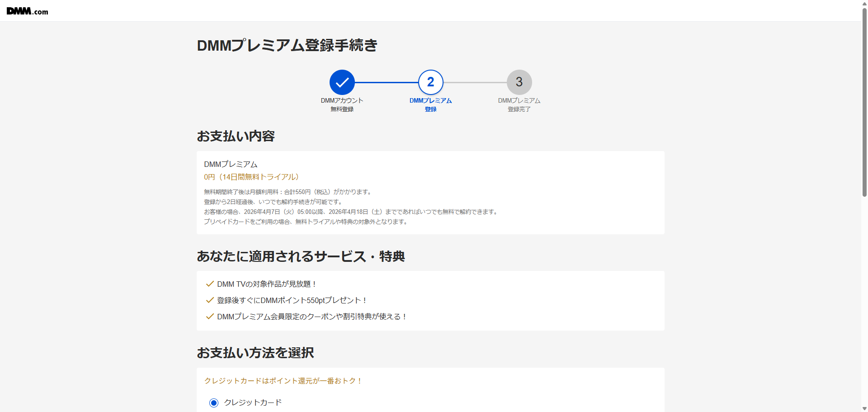
Task: Click checkmark icon beside coupon benefit
Action: (x=210, y=317)
